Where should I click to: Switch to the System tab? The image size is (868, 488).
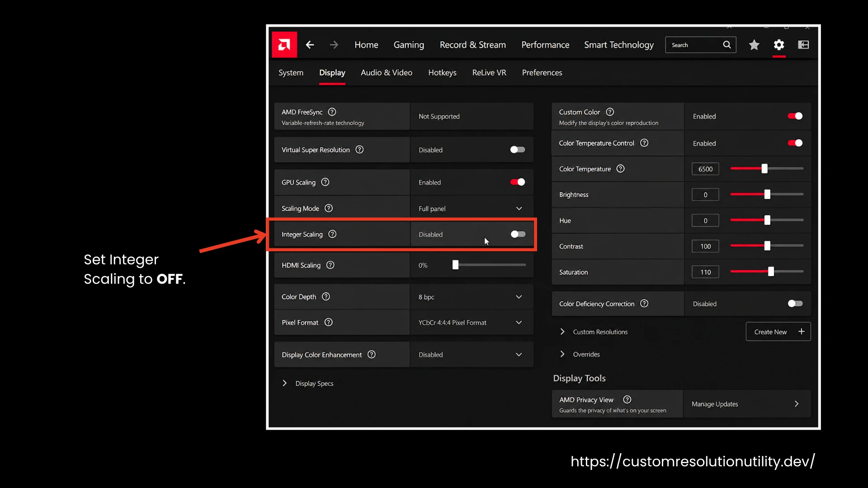tap(291, 73)
